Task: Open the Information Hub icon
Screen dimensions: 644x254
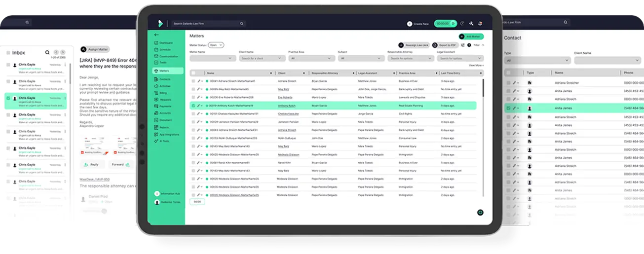Action: 157,194
